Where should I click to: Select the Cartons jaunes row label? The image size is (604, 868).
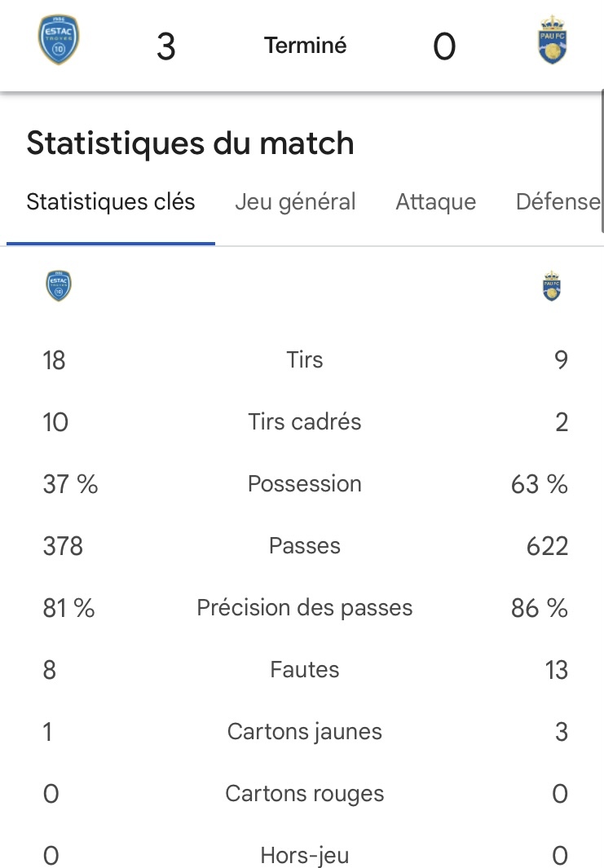point(305,732)
